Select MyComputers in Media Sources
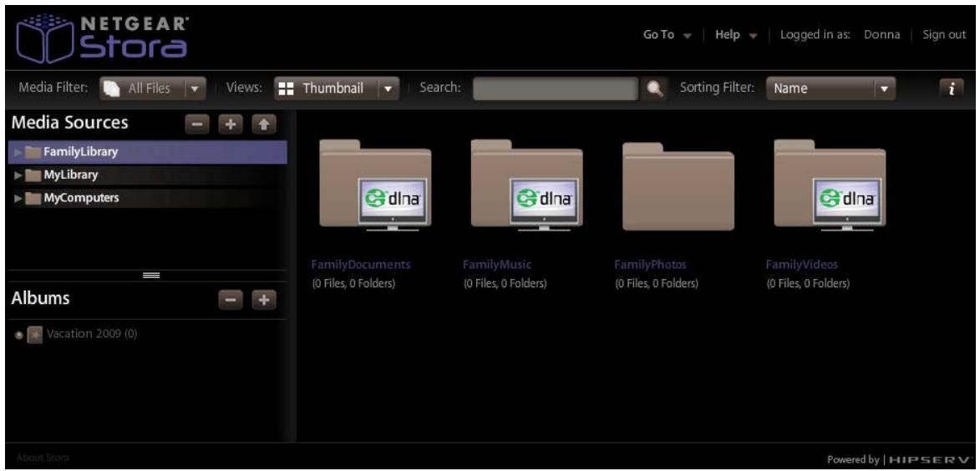The width and height of the screenshot is (980, 471). click(148, 198)
